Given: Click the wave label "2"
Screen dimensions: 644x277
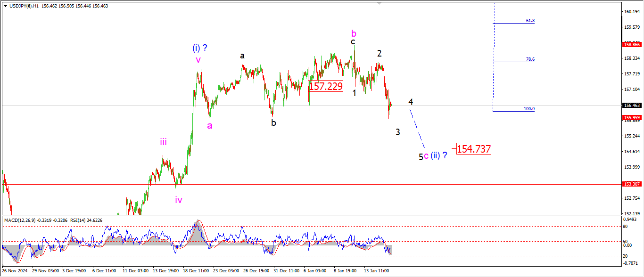Looking at the screenshot, I should 379,54.
